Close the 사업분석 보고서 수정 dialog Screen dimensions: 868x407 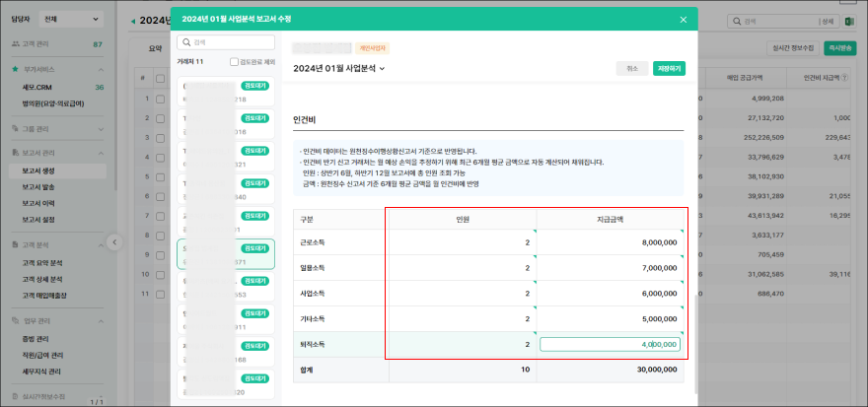[x=684, y=20]
